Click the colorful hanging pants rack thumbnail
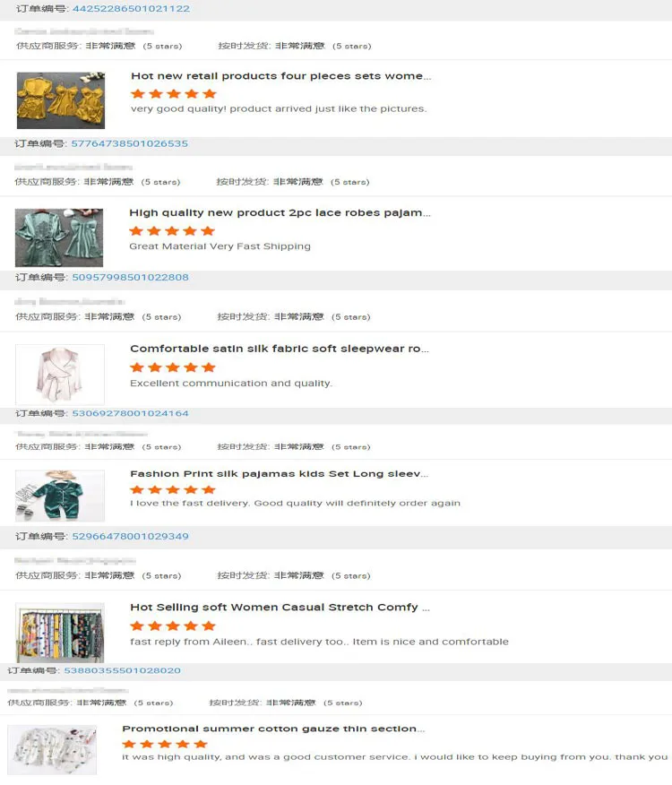The width and height of the screenshot is (672, 785). (60, 633)
